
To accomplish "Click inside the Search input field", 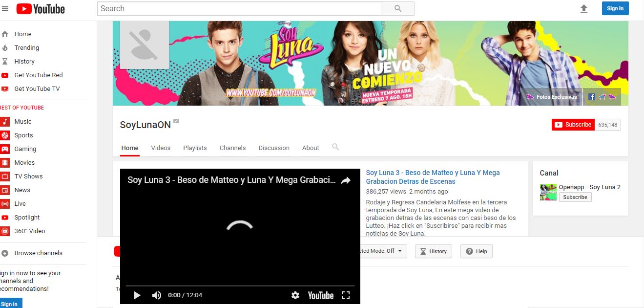I will pos(239,8).
